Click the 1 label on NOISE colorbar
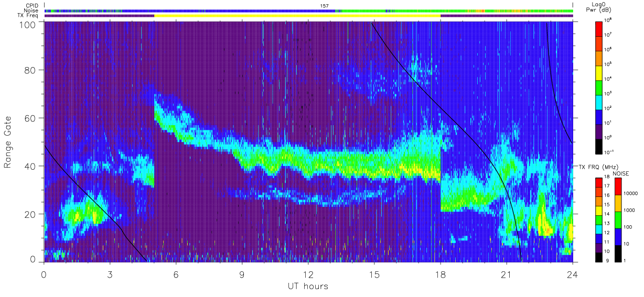644x297 pixels. click(x=624, y=260)
